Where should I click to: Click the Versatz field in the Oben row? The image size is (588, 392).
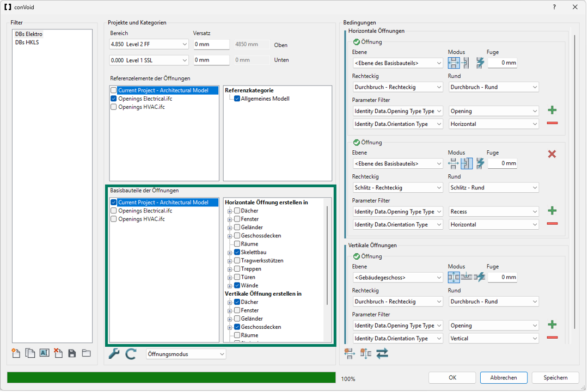211,44
